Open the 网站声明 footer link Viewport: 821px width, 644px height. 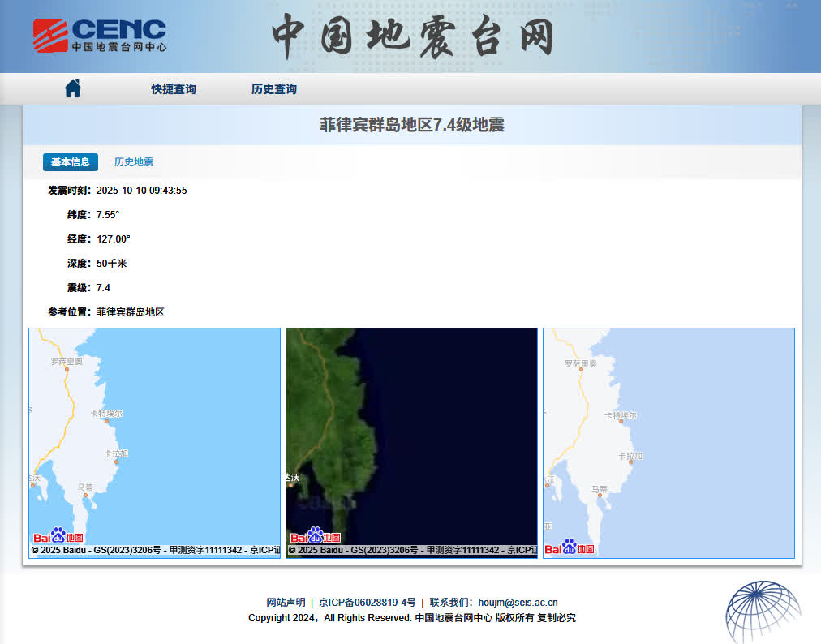[x=286, y=603]
